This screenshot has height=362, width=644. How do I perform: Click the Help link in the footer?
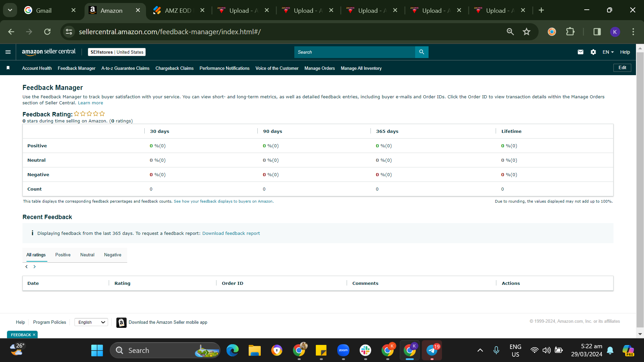pos(20,322)
